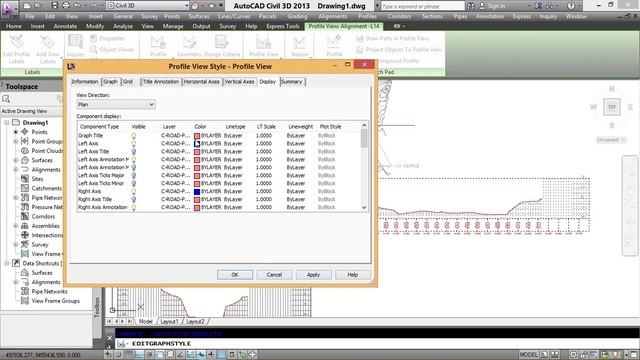Click the Inquiry ribbon icon

pos(76,42)
